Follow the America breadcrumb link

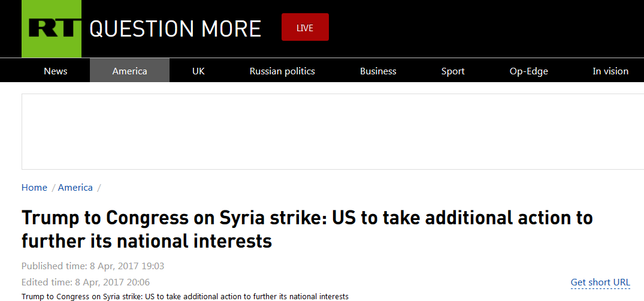click(x=75, y=188)
